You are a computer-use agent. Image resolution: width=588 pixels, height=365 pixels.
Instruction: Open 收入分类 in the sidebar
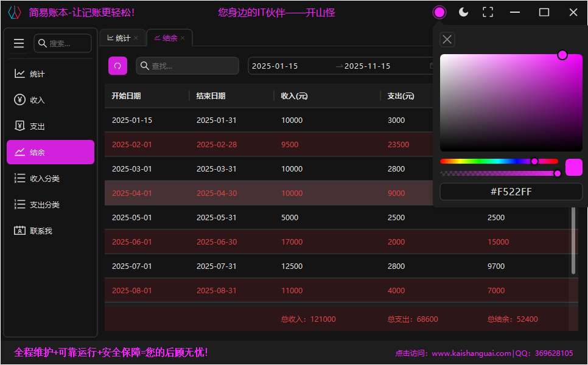tap(51, 178)
